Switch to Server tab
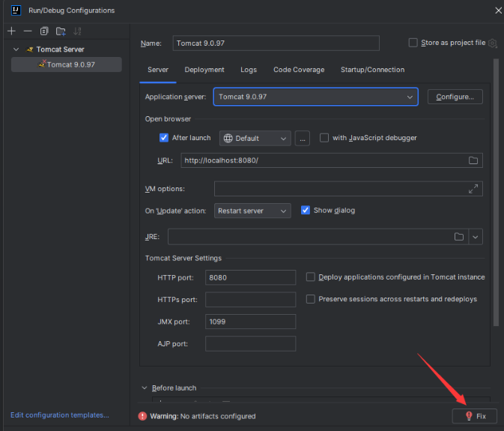 point(158,70)
